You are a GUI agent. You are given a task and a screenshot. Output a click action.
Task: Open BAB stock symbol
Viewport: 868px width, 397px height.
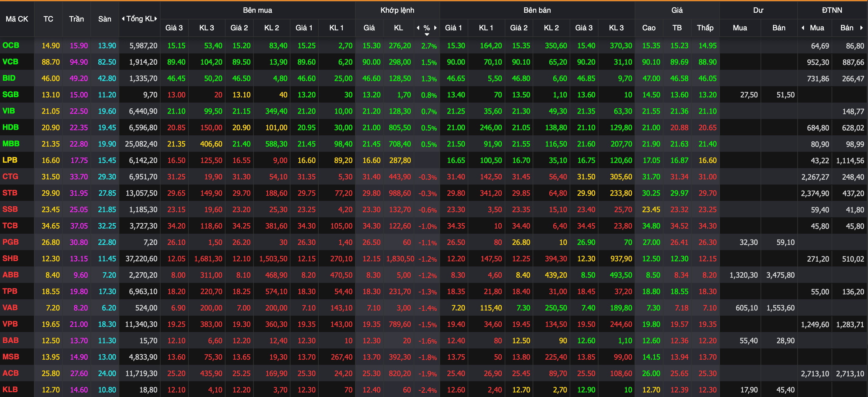click(x=10, y=340)
